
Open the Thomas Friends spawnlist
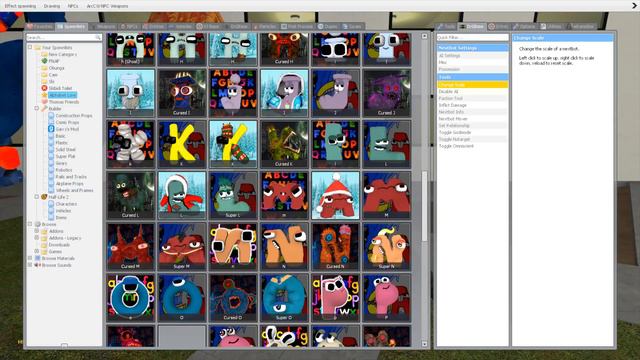[x=64, y=102]
